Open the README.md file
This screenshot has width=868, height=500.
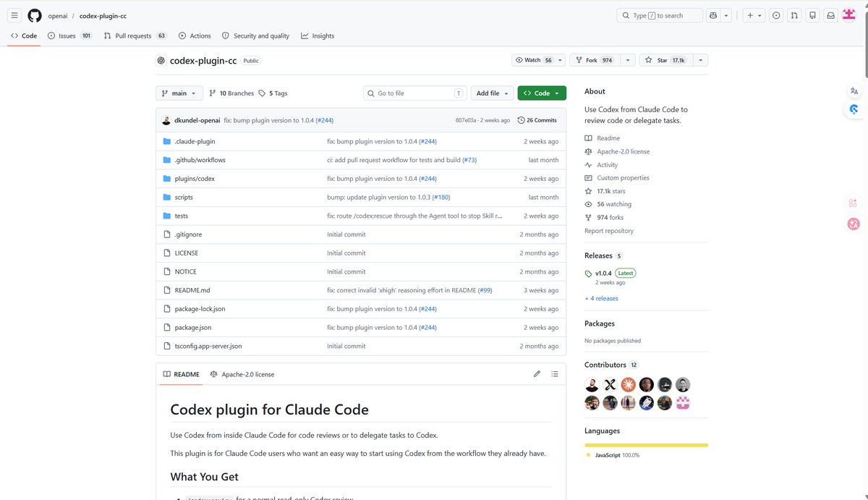(x=192, y=290)
